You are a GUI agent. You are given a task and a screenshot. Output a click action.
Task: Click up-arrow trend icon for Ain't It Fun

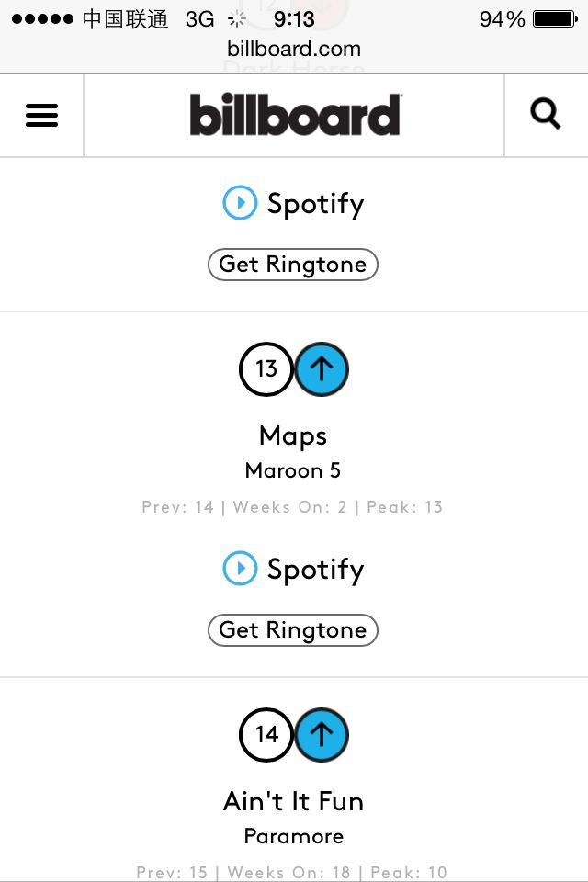[322, 735]
